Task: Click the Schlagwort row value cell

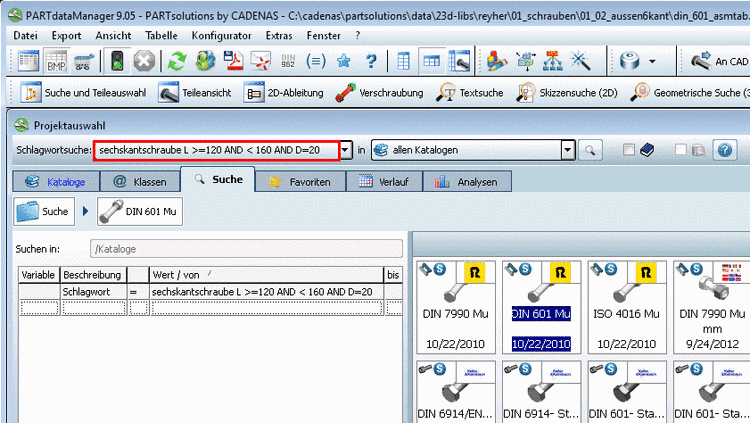Action: 266,292
